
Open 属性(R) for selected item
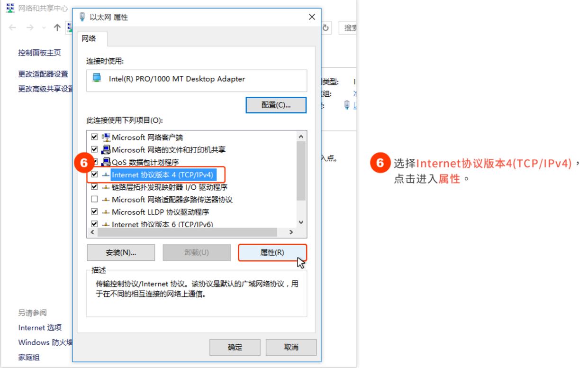pos(272,253)
